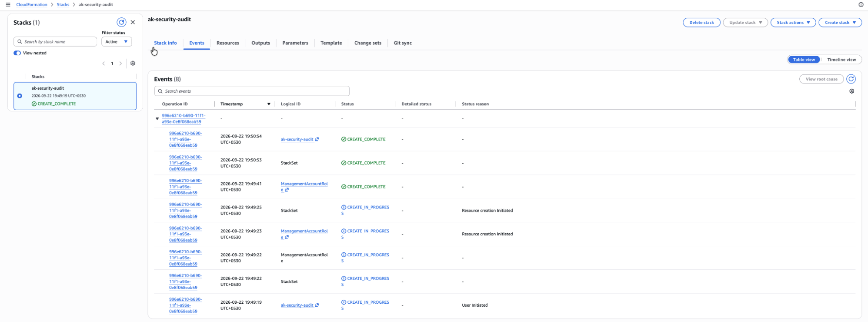Switch to the Template tab
The height and width of the screenshot is (322, 868).
point(331,43)
